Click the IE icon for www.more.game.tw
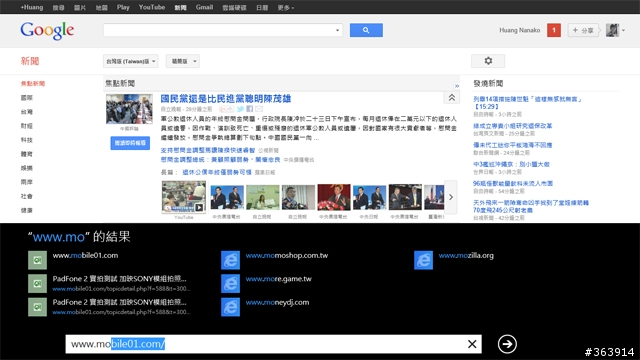The height and width of the screenshot is (360, 640). pos(230,284)
